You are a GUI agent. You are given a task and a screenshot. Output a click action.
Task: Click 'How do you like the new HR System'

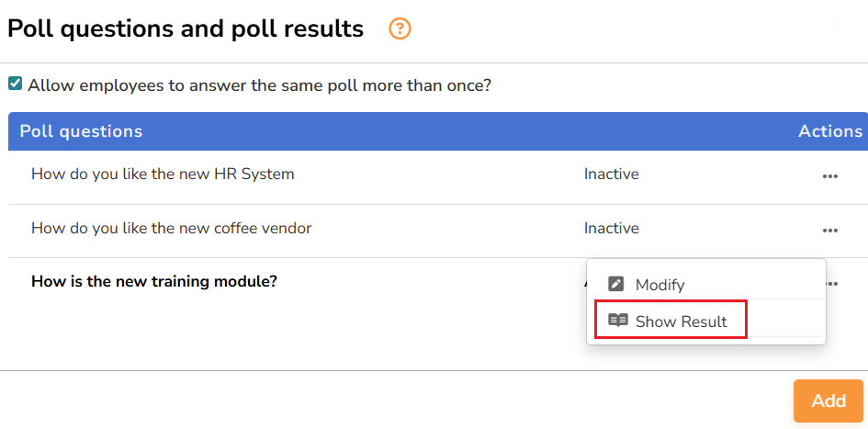coord(163,174)
